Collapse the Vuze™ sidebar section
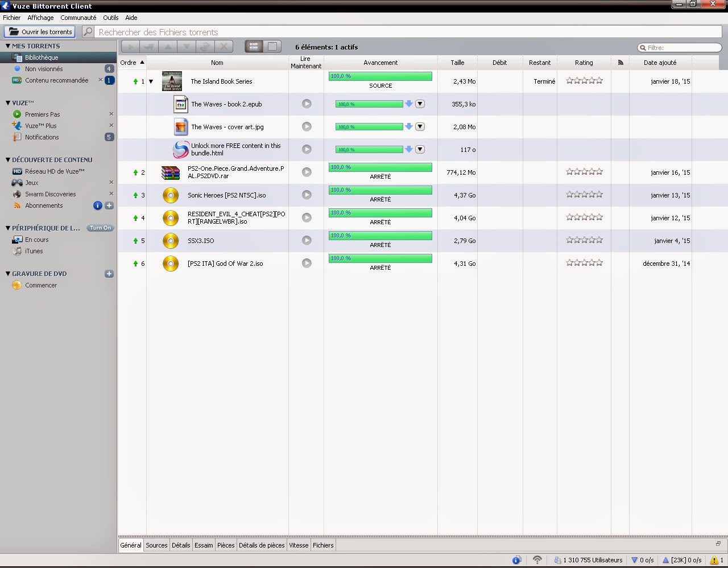Screen dimensions: 728x568 [8, 103]
